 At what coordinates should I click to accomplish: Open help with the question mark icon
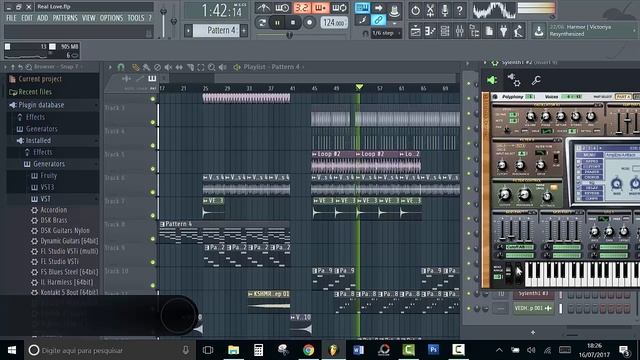(x=460, y=10)
